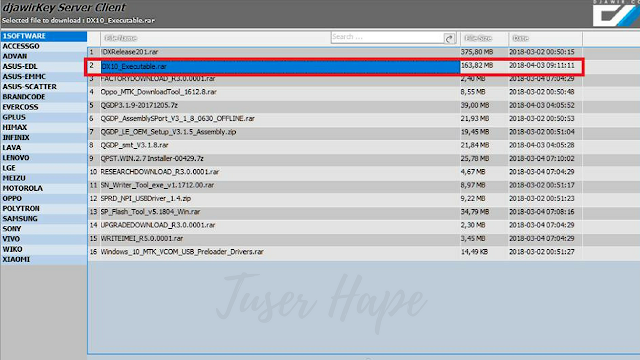
Task: Click the 163,82 MB size cell
Action: coord(477,66)
